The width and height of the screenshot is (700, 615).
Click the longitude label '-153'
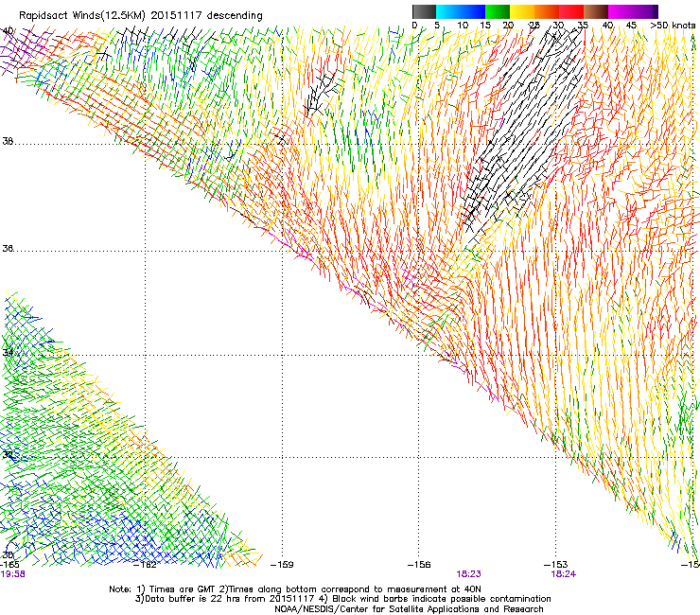(556, 565)
